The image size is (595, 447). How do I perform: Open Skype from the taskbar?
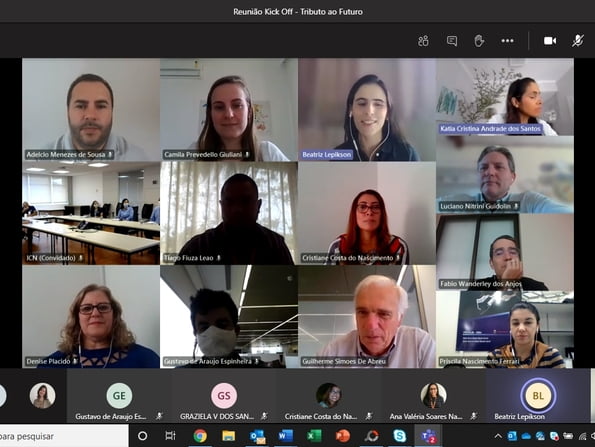(x=400, y=436)
